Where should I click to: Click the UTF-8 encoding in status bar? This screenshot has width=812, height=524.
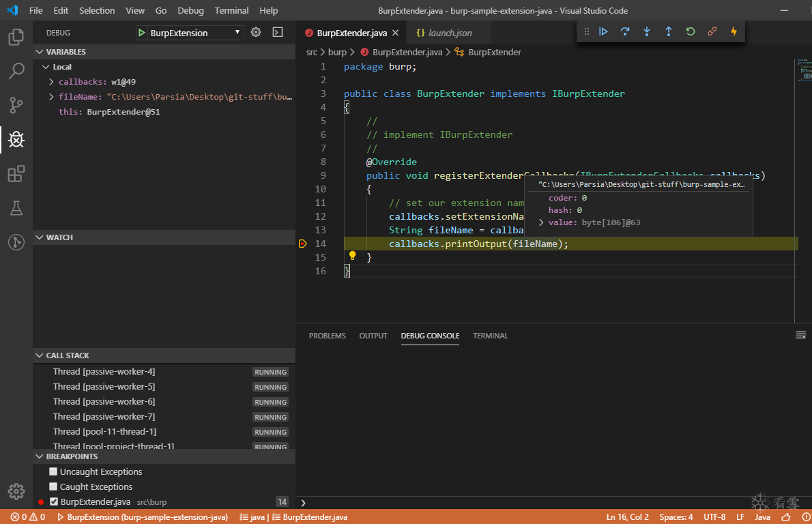714,517
